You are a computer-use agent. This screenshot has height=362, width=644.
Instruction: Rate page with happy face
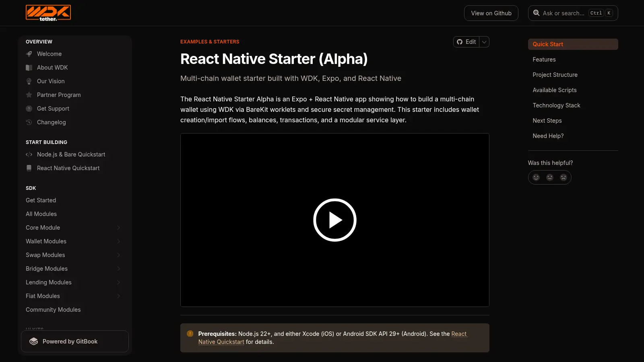[536, 177]
